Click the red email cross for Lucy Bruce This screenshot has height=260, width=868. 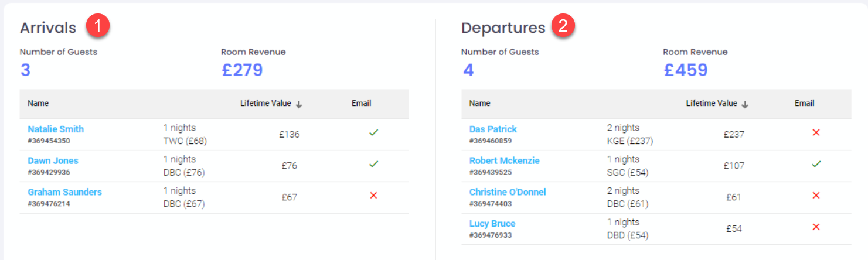coord(816,227)
